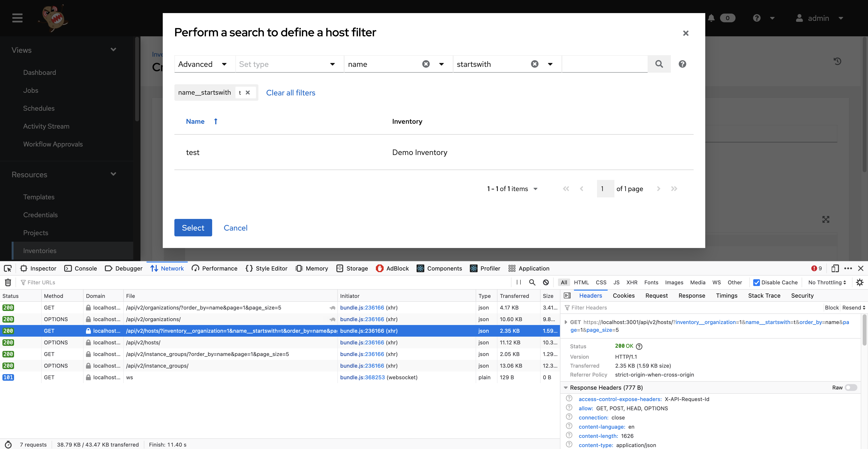Click the Select button
The height and width of the screenshot is (449, 868).
(x=193, y=228)
